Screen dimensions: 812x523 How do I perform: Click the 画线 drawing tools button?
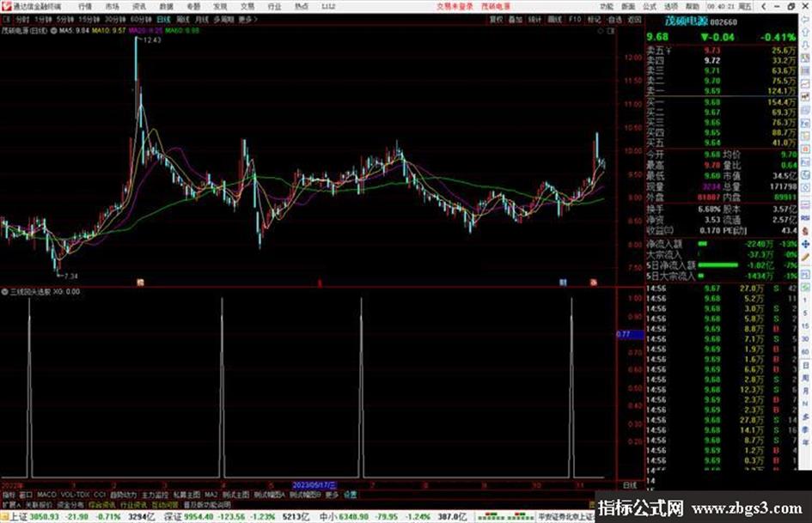554,19
